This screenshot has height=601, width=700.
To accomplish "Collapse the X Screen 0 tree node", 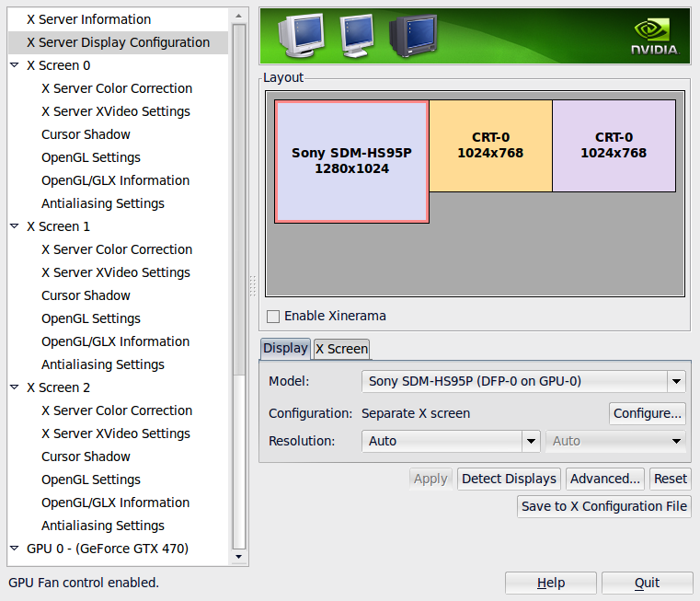I will pyautogui.click(x=15, y=65).
